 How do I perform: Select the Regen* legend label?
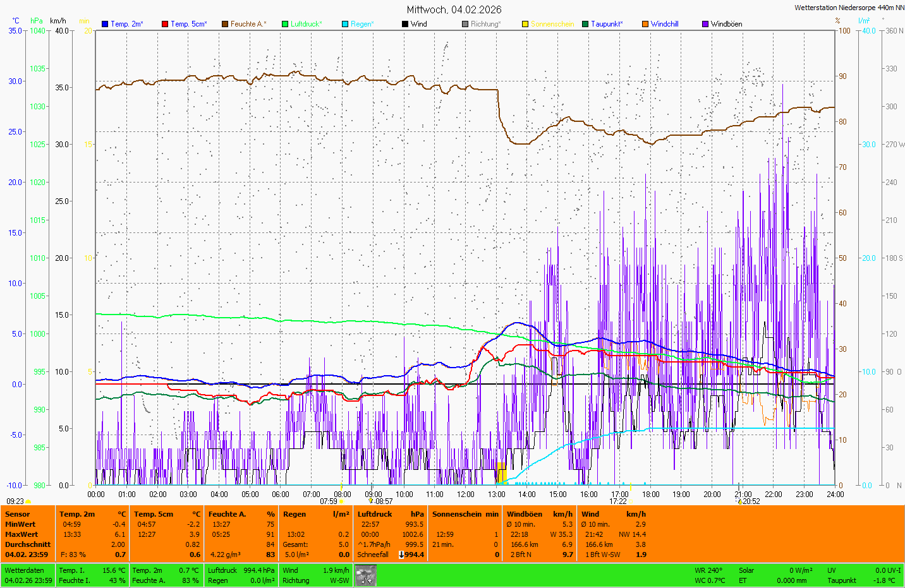click(x=362, y=24)
